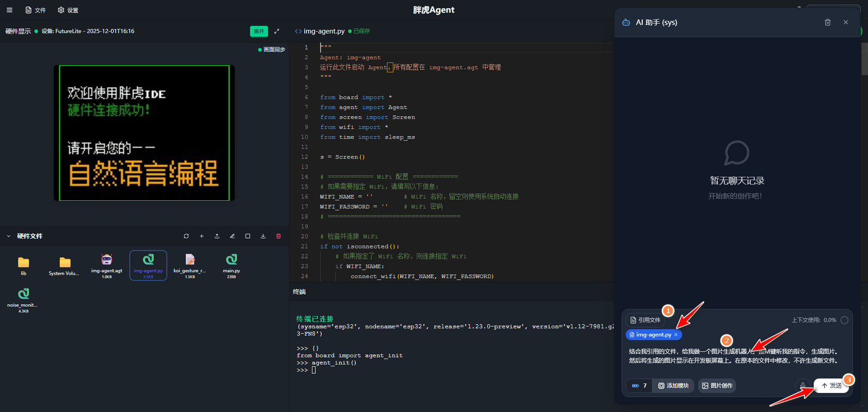Click the refresh hardware files icon

pyautogui.click(x=186, y=236)
